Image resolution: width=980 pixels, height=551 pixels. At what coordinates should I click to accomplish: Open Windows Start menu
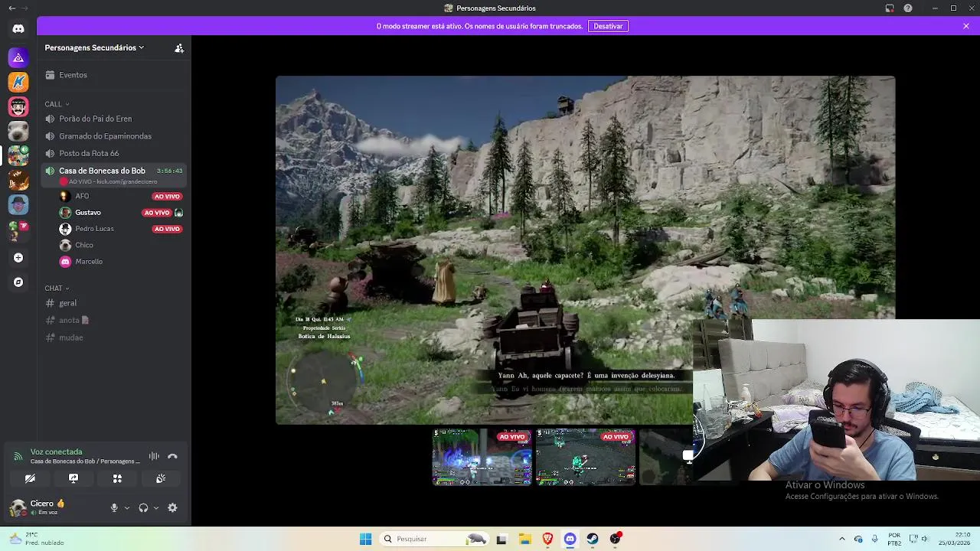tap(365, 539)
